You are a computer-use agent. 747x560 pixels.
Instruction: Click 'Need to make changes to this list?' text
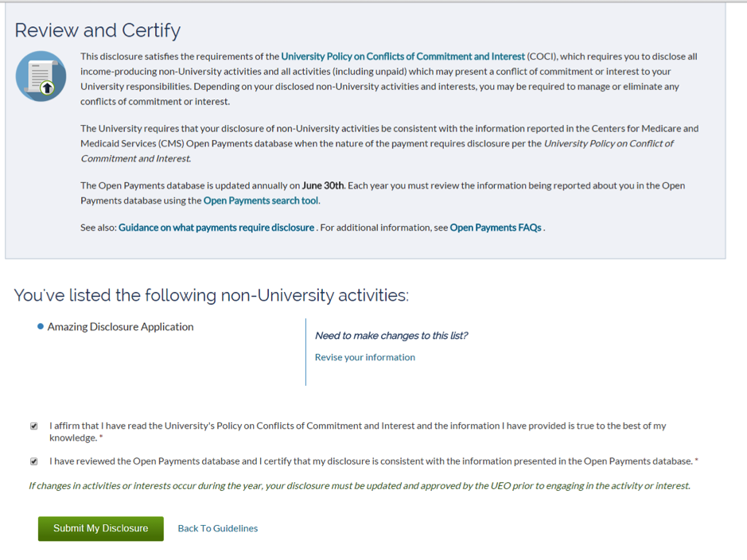click(391, 336)
